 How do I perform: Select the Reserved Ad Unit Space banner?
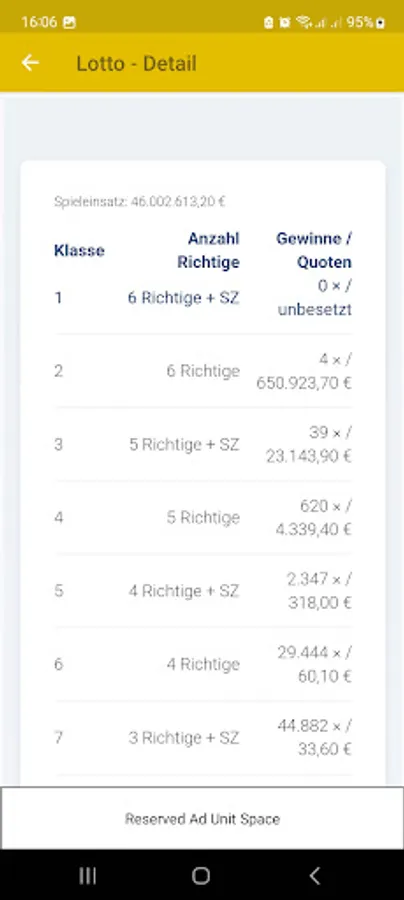click(x=202, y=818)
